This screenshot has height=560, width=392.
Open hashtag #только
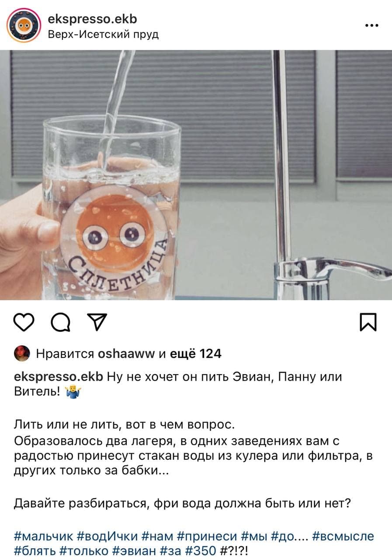point(83,550)
